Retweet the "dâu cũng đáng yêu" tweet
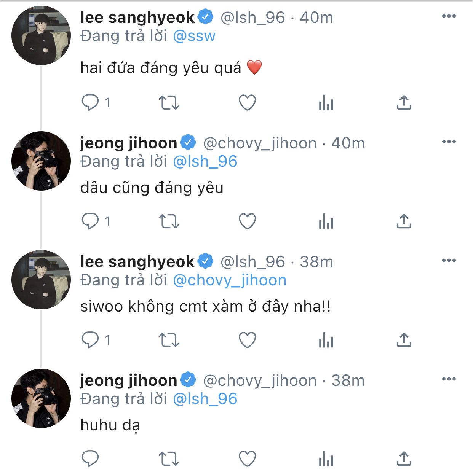Viewport: 473px width, 476px height. coord(168,221)
